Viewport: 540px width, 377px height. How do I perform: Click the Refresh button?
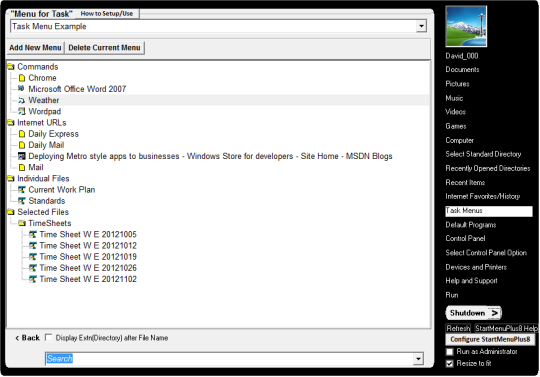coord(458,328)
